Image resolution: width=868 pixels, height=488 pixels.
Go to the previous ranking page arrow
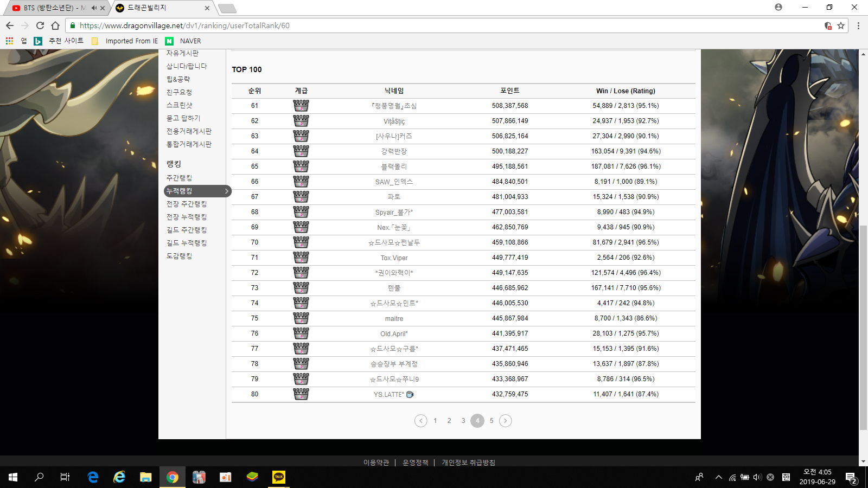[x=420, y=421]
